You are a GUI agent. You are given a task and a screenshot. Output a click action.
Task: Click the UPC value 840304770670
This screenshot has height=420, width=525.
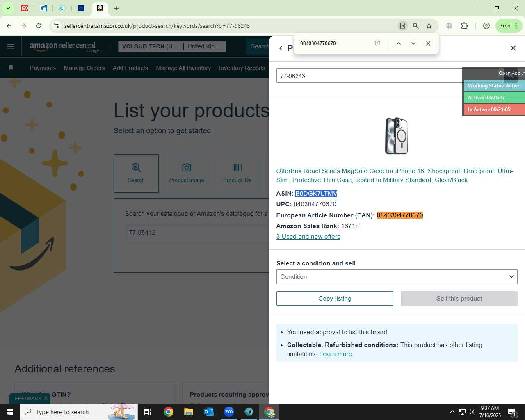[315, 204]
